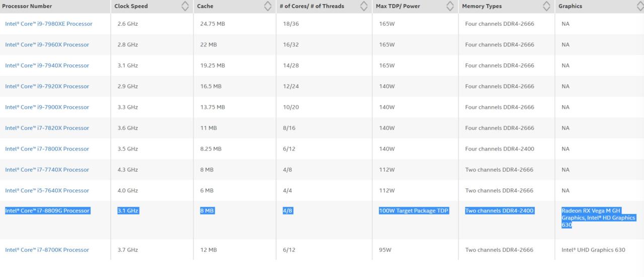The width and height of the screenshot is (644, 277).
Task: Click the Intel Core i7-7740X Processor link
Action: [47, 170]
